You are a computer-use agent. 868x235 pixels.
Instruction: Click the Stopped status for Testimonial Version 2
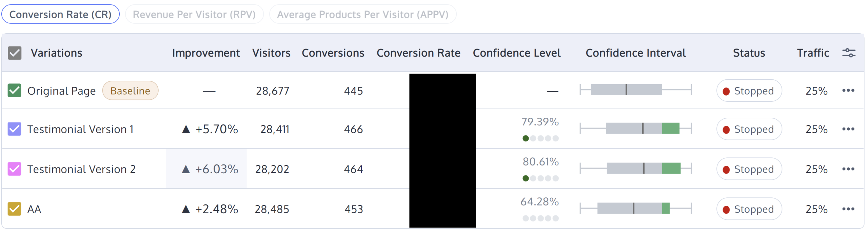pyautogui.click(x=749, y=169)
